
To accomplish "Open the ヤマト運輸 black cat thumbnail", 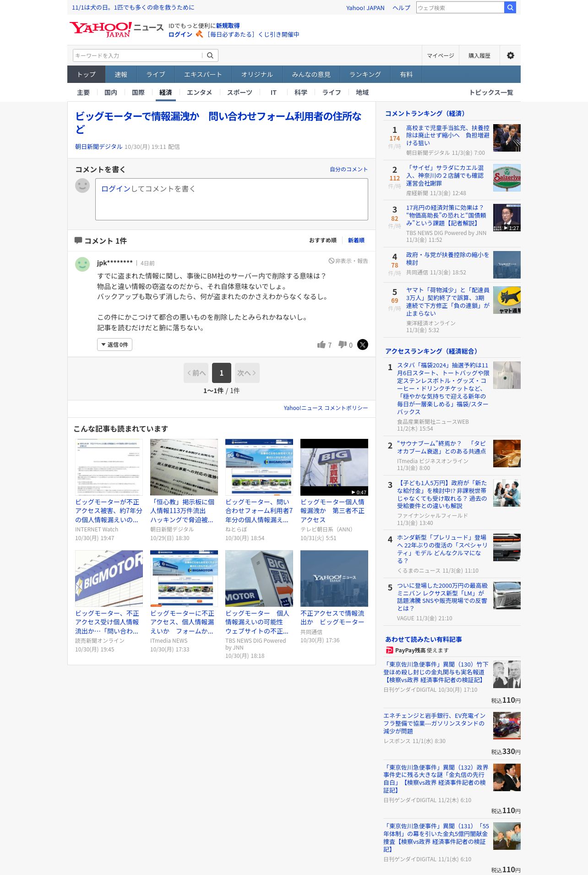I will tap(507, 300).
